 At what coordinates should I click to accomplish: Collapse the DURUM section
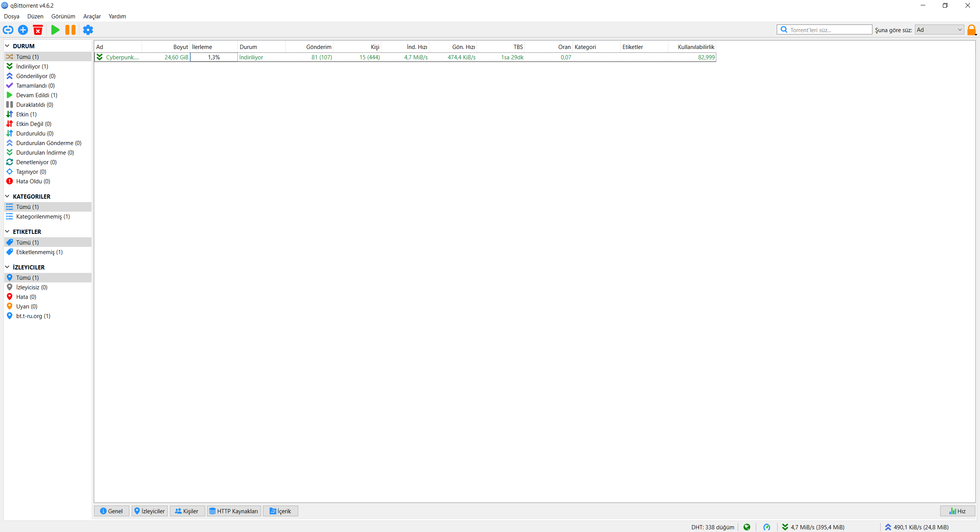coord(7,46)
